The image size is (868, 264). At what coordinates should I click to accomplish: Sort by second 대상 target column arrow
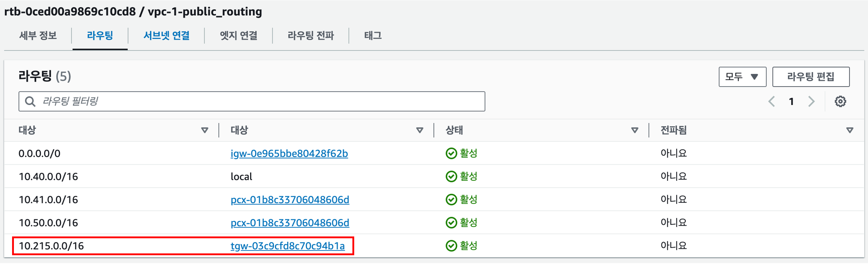pyautogui.click(x=419, y=130)
